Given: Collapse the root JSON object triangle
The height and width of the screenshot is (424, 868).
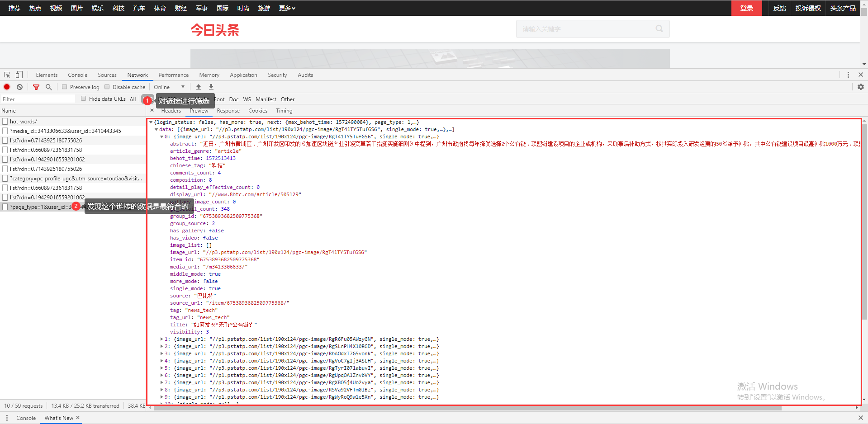Looking at the screenshot, I should click(151, 122).
